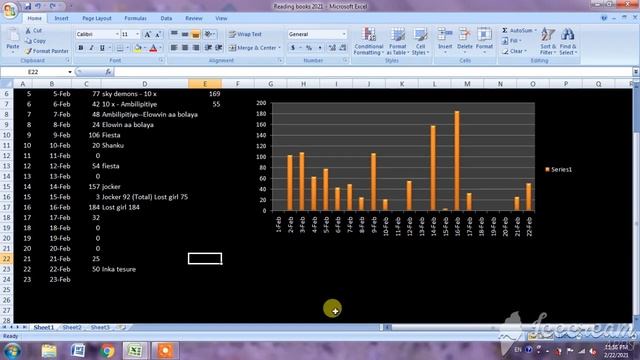Viewport: 640px width, 360px height.
Task: Click AutoSum
Action: (517, 31)
